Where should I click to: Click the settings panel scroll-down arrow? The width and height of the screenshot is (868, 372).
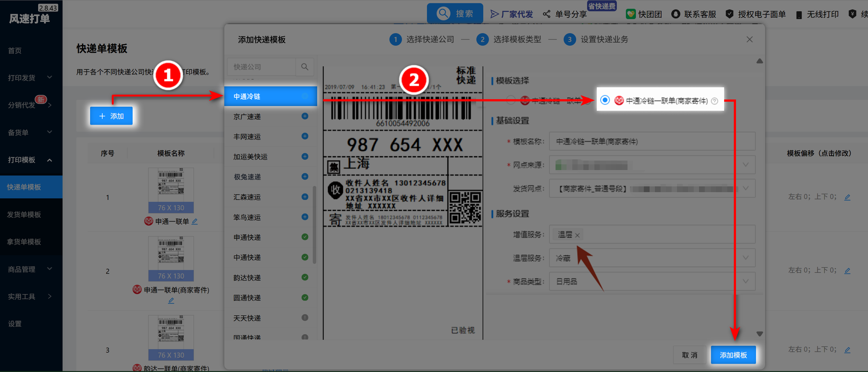759,334
